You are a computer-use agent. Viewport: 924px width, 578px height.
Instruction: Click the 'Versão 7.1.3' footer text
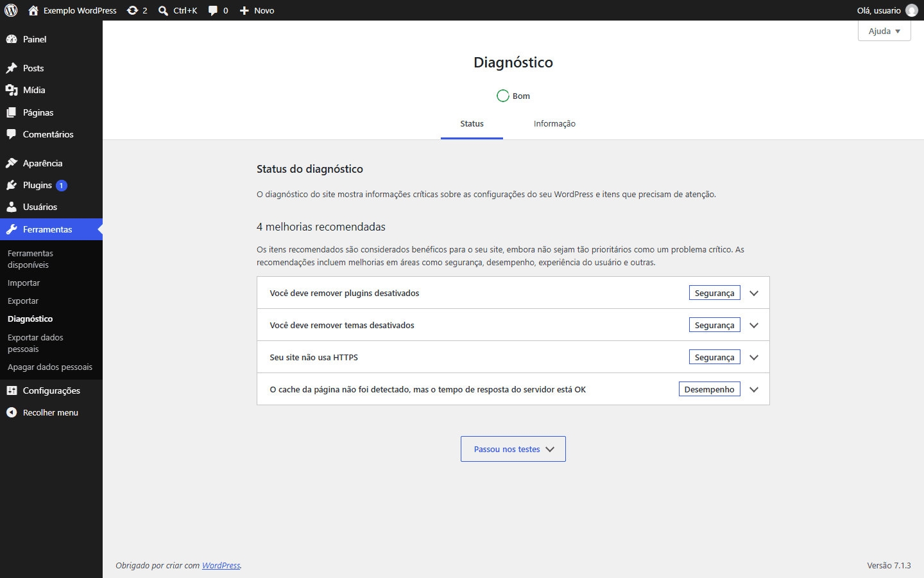(x=889, y=565)
